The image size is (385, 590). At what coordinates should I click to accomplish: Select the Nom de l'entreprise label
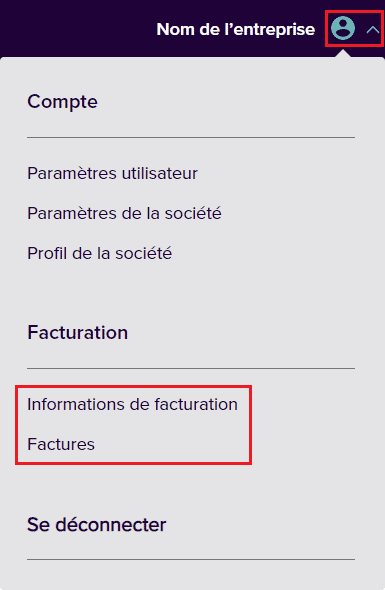(x=236, y=29)
